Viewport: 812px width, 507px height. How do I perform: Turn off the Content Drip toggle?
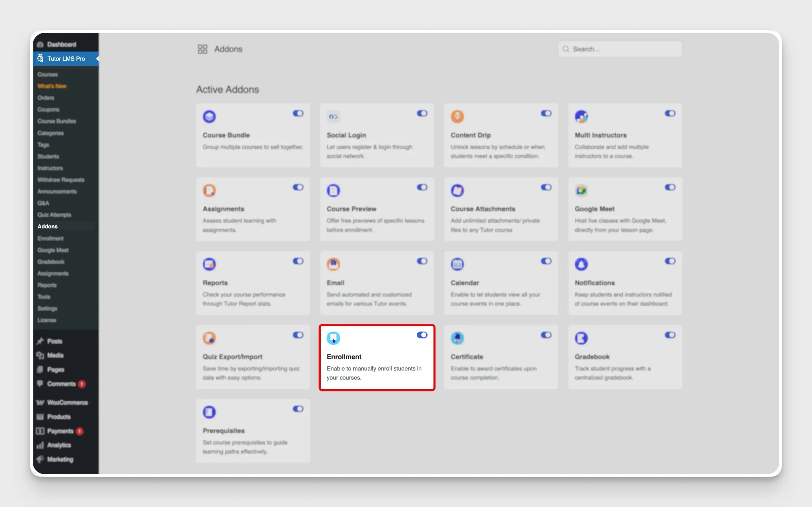546,113
